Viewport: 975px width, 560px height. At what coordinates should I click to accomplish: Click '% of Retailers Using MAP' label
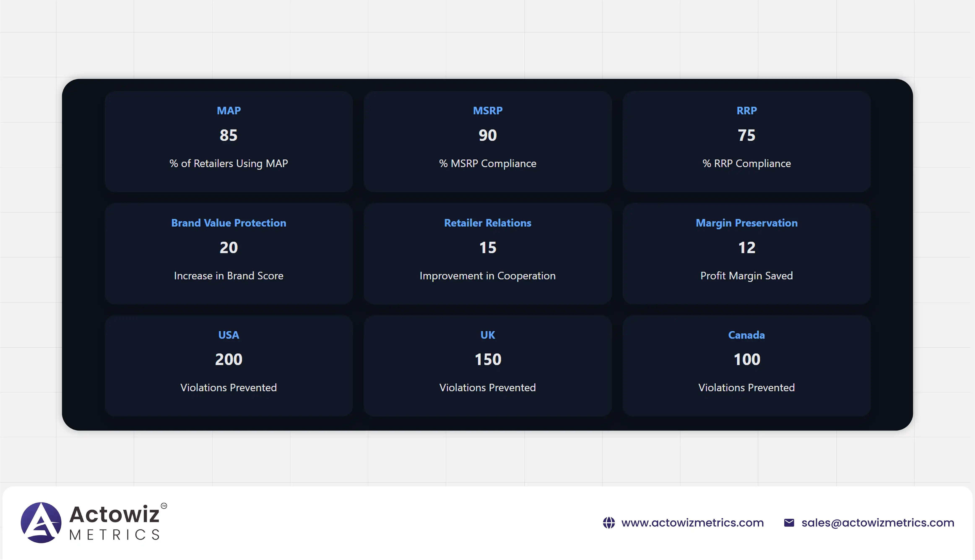click(229, 163)
